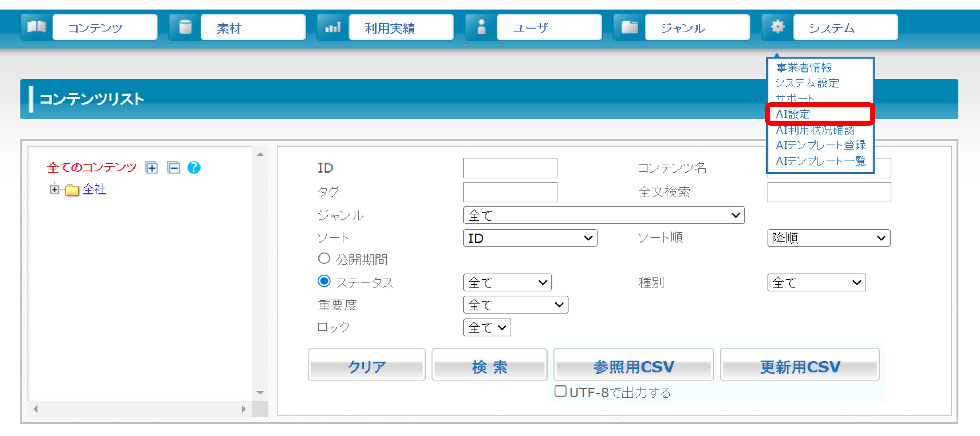
Task: Click into the ID input field
Action: [x=510, y=168]
